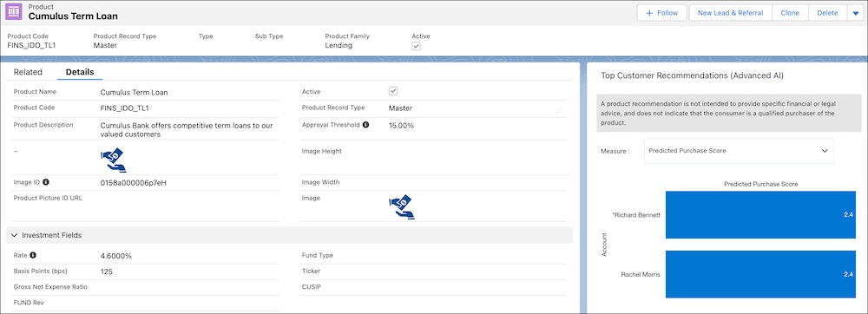Click the faded Product Record Type change icon
The image size is (868, 314).
(x=558, y=110)
